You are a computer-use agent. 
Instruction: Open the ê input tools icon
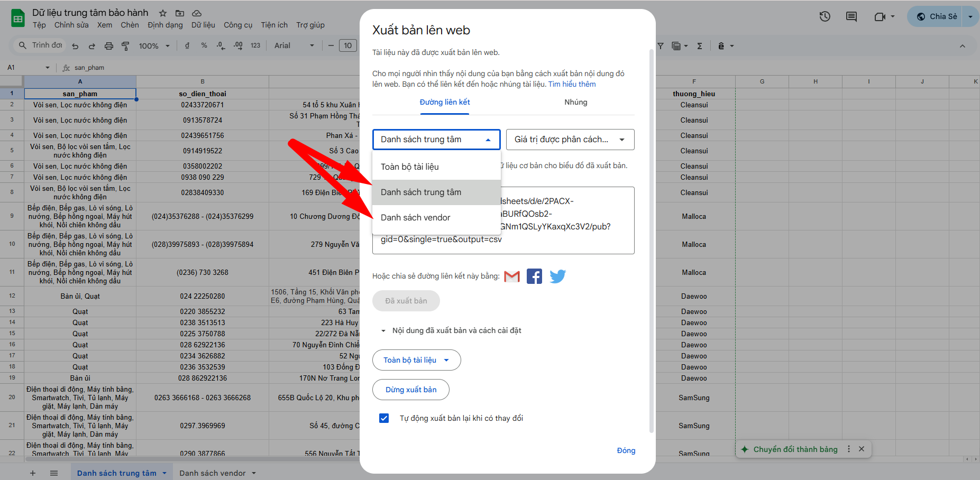point(721,46)
